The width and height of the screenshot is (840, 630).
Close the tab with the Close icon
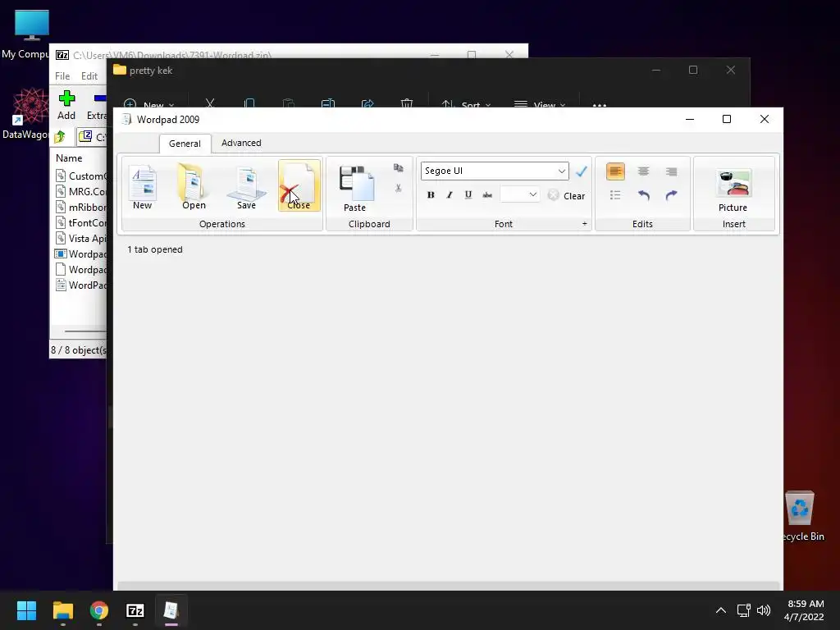tap(299, 186)
